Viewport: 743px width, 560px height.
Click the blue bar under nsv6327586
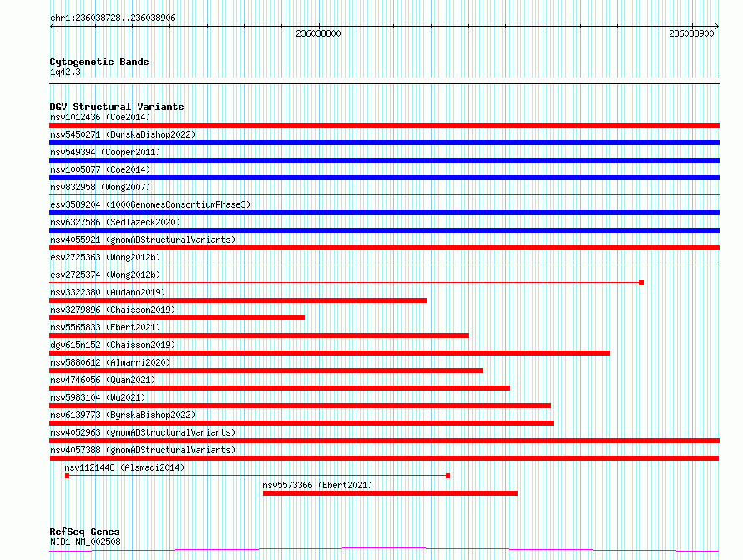(384, 230)
